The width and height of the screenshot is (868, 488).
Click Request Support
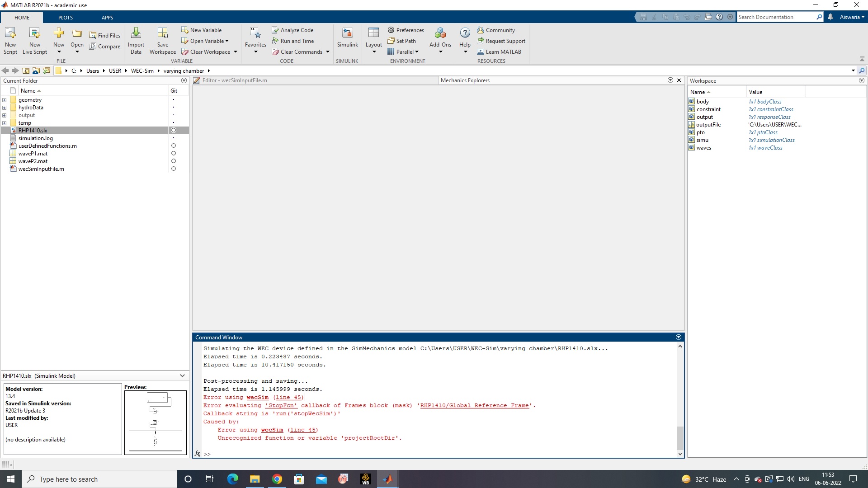[x=502, y=41]
